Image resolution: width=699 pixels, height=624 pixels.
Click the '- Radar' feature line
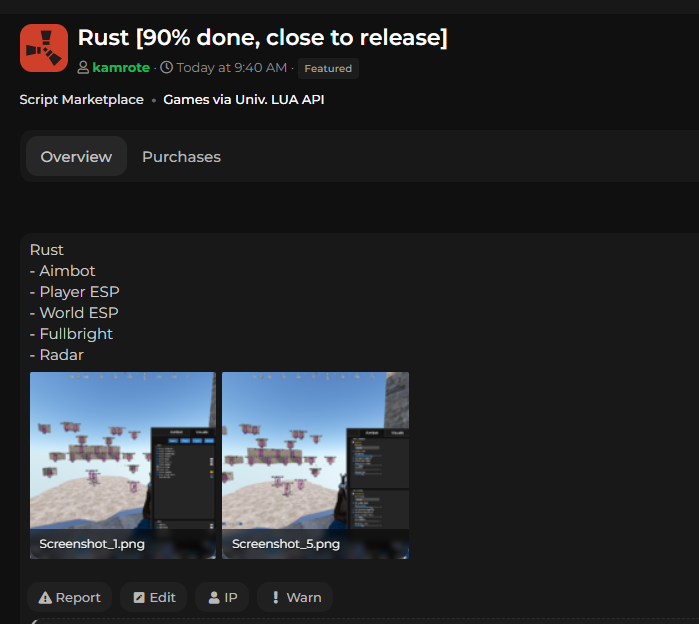click(57, 355)
